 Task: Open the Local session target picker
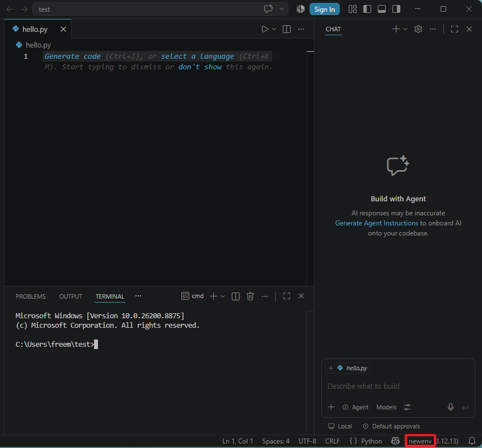coord(340,426)
